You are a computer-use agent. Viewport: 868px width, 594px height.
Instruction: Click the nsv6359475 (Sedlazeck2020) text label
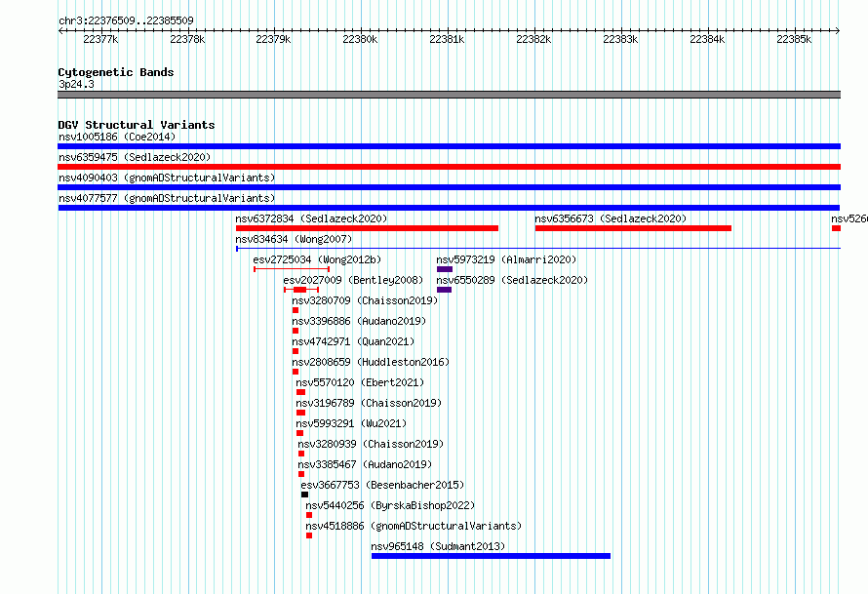[135, 157]
